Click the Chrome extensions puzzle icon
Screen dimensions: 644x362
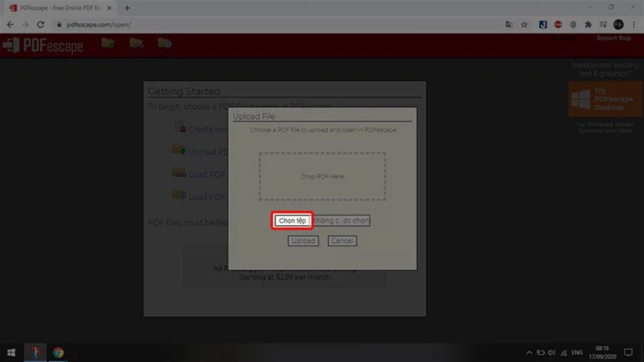[x=588, y=25]
